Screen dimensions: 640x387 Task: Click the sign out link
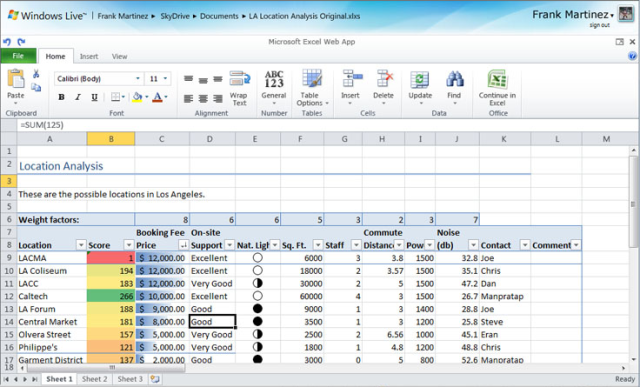tap(599, 25)
